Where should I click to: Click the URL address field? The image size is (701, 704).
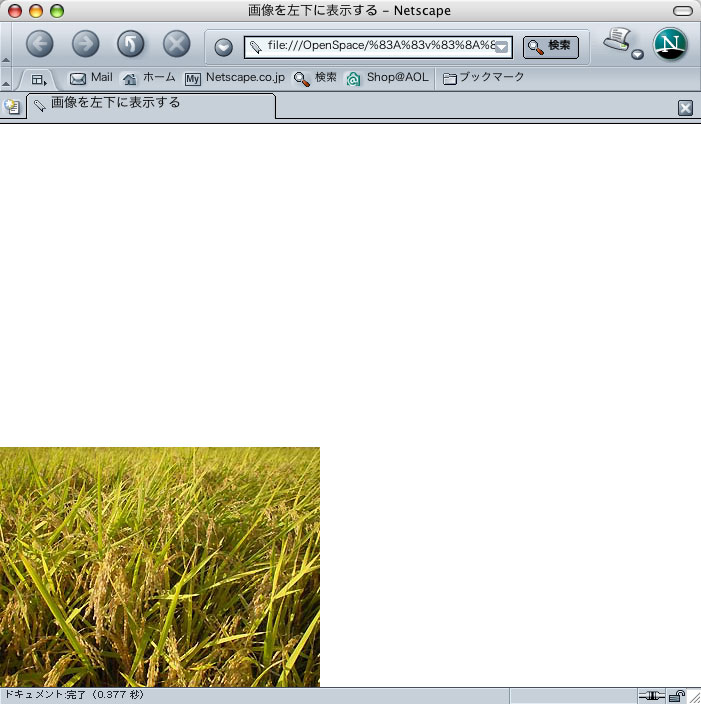[x=378, y=47]
